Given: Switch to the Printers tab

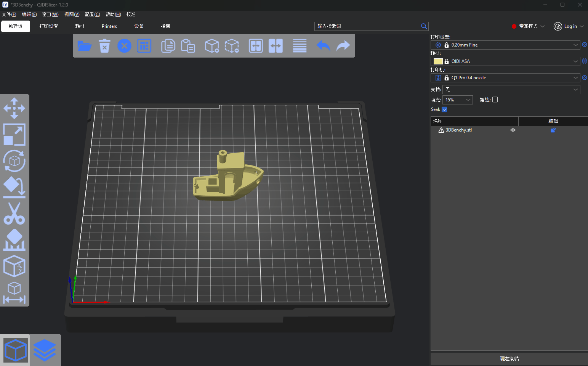Looking at the screenshot, I should (x=109, y=26).
